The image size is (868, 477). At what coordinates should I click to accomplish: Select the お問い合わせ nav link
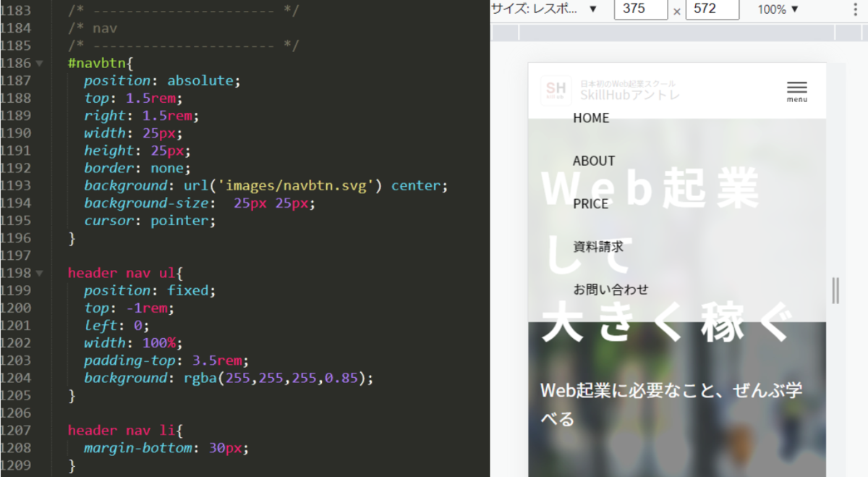[x=610, y=290]
